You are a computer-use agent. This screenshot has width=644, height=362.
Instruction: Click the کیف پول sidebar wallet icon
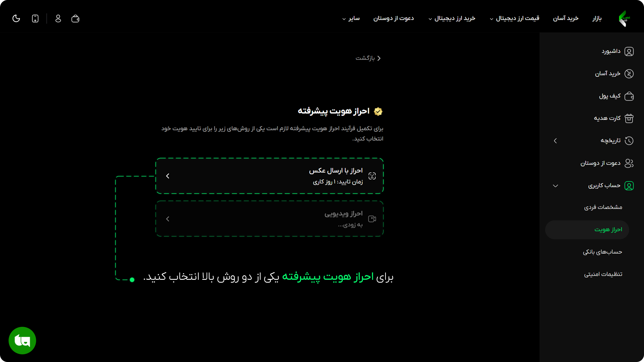629,96
